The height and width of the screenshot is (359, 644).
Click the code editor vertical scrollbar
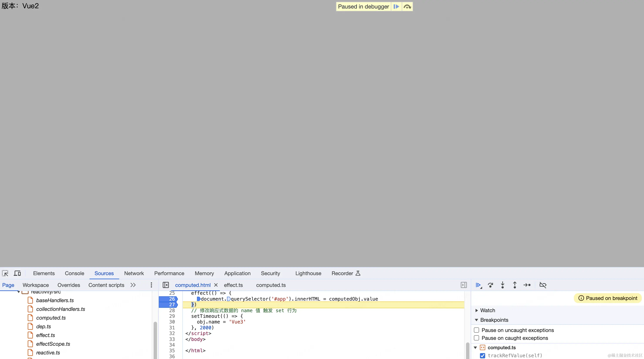[x=468, y=351]
